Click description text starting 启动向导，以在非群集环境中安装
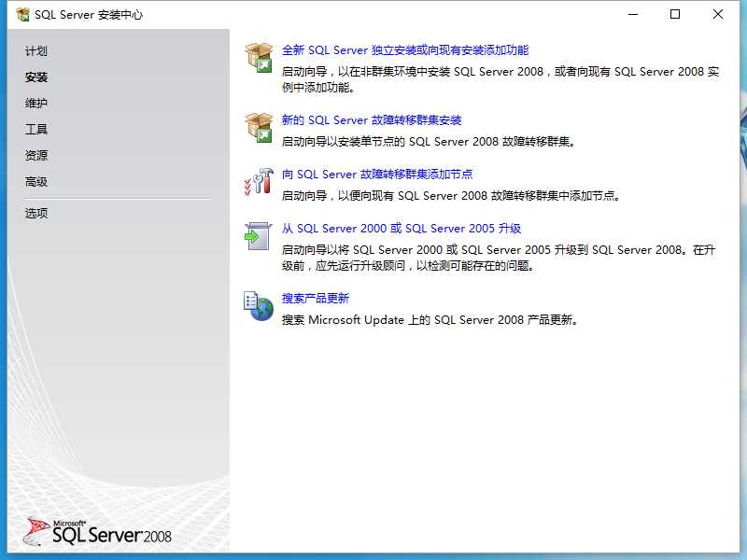The width and height of the screenshot is (747, 560). 500,79
